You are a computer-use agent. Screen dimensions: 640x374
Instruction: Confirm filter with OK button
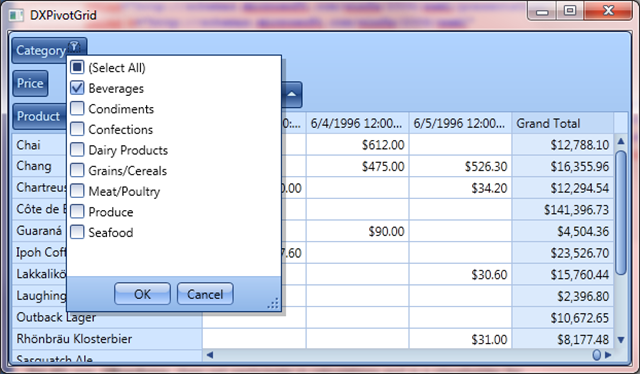click(x=142, y=294)
